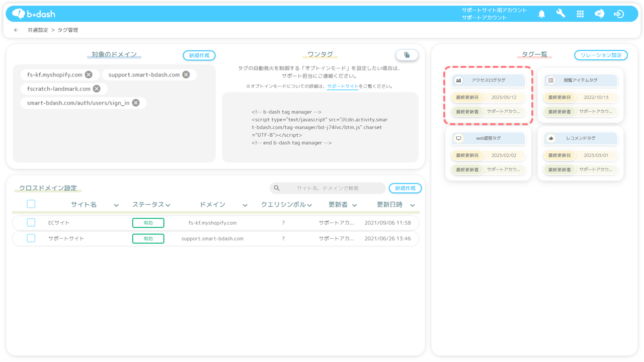Click the web接客タグ monitor icon
This screenshot has width=644, height=362.
(x=458, y=138)
